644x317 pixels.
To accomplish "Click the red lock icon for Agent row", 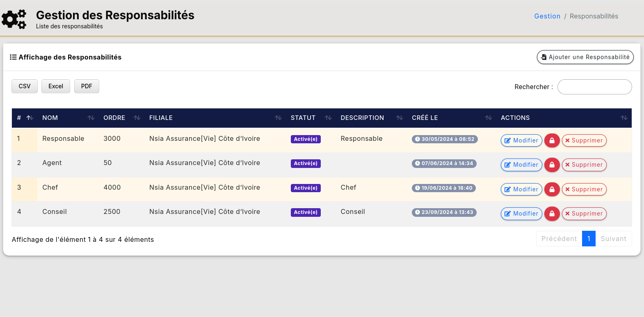I will pyautogui.click(x=552, y=165).
